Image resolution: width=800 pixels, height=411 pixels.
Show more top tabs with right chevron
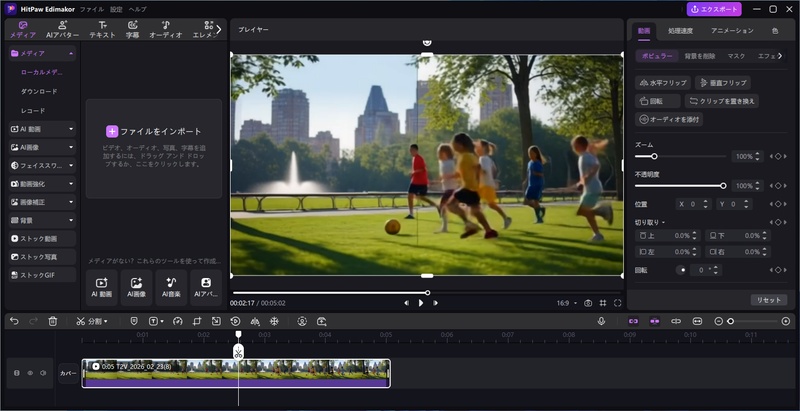(219, 30)
